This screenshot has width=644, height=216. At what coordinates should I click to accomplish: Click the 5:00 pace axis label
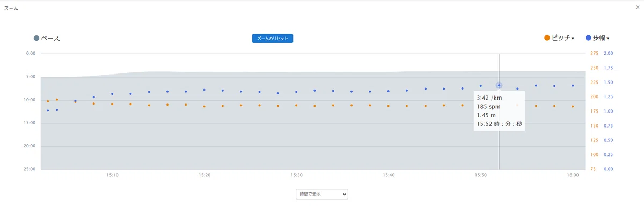31,77
